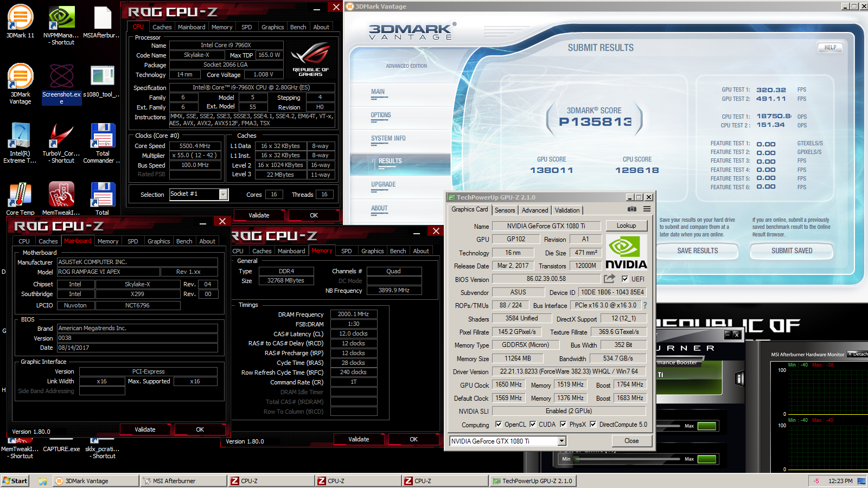
Task: Click the Windows Start button
Action: tap(15, 481)
